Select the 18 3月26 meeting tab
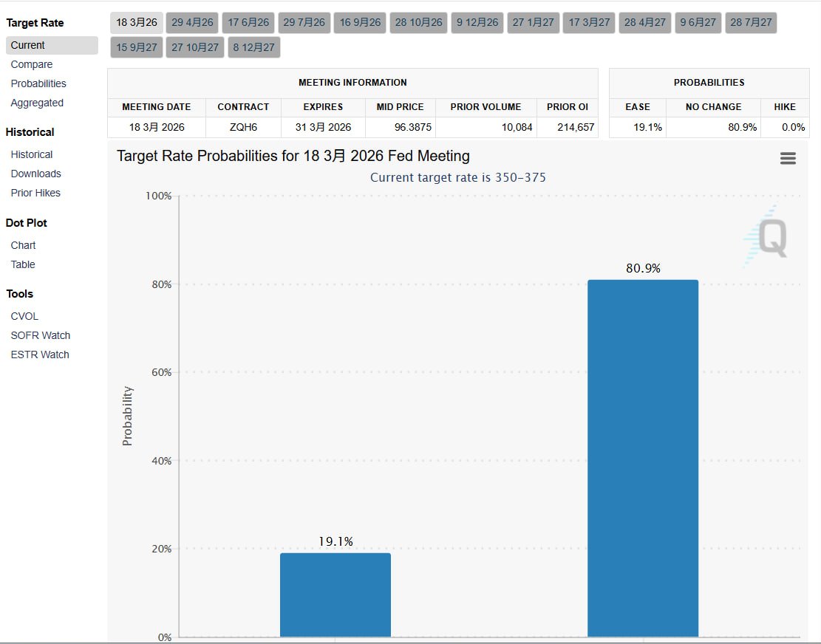This screenshot has height=644, width=821. (x=137, y=22)
